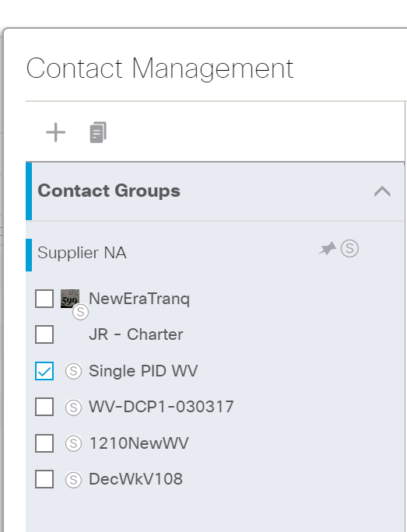
Task: Click the S badge next to Supplier NA
Action: [x=349, y=248]
